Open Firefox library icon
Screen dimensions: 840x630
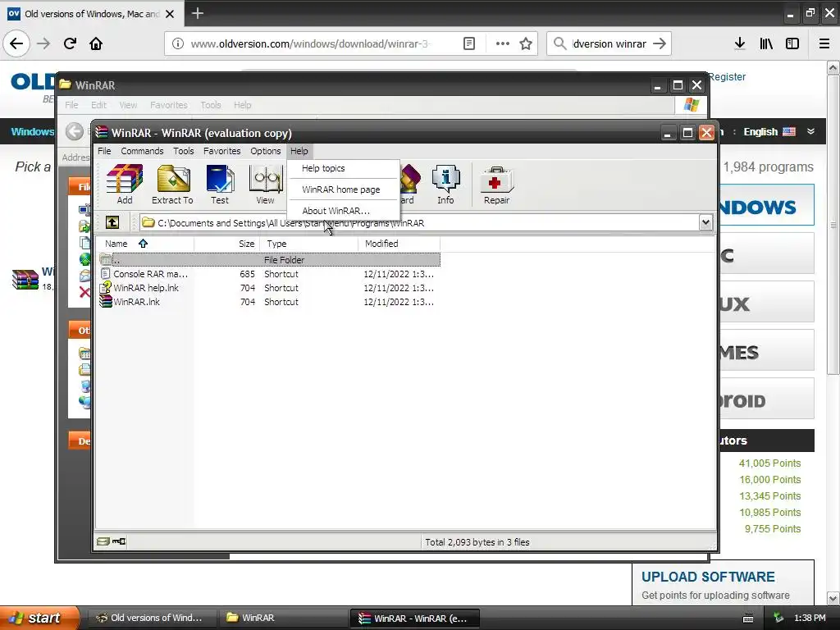click(766, 43)
